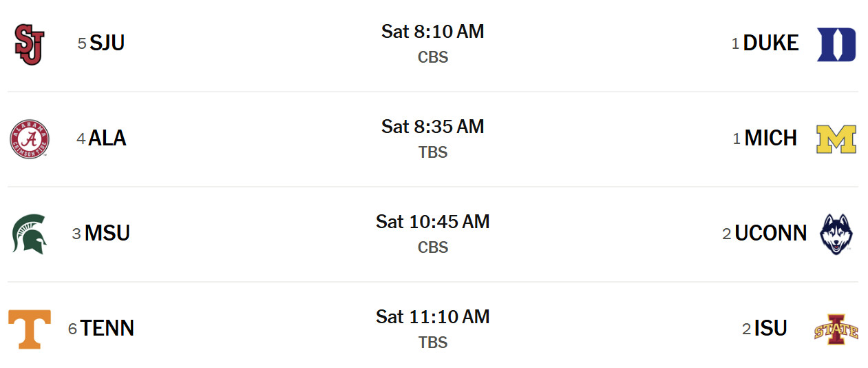Click the St. John's SJ logo
The image size is (868, 368).
29,44
